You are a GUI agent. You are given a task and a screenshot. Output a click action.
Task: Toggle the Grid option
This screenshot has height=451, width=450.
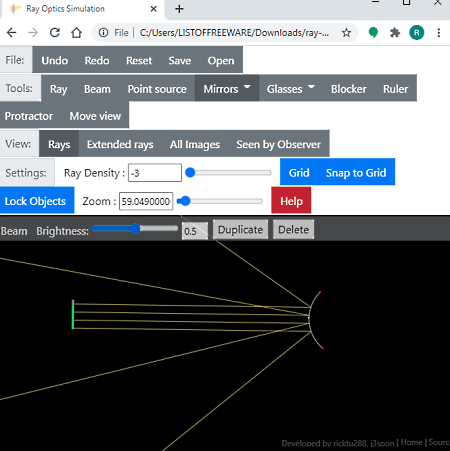299,172
